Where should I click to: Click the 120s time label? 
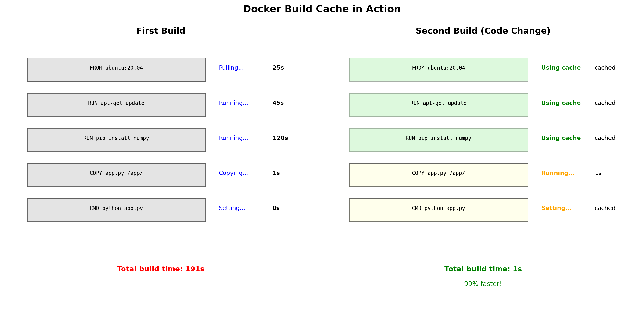(x=280, y=138)
